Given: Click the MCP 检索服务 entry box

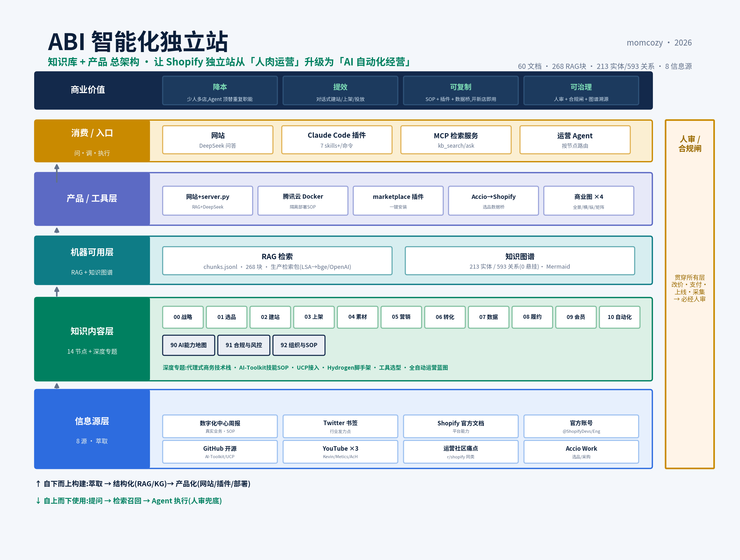Looking at the screenshot, I should point(456,140).
